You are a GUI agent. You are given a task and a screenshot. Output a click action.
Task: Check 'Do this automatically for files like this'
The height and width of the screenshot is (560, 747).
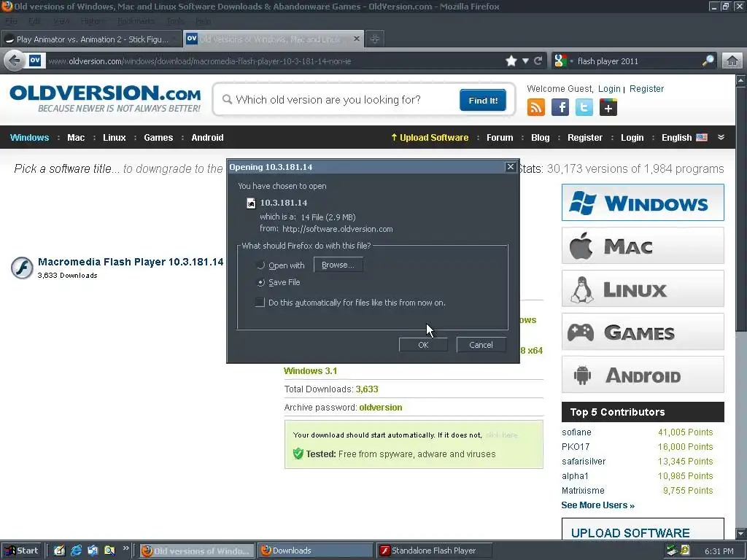click(x=260, y=303)
